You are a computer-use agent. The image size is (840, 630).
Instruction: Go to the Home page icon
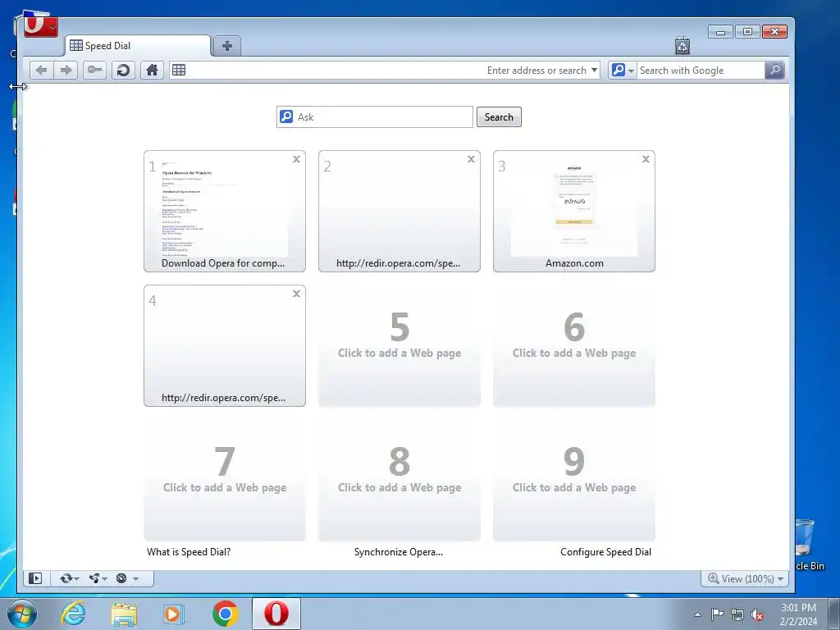click(x=152, y=71)
